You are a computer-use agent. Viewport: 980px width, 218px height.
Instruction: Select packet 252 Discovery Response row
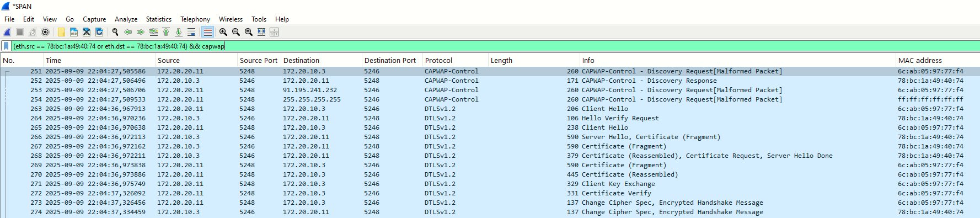tap(490, 81)
